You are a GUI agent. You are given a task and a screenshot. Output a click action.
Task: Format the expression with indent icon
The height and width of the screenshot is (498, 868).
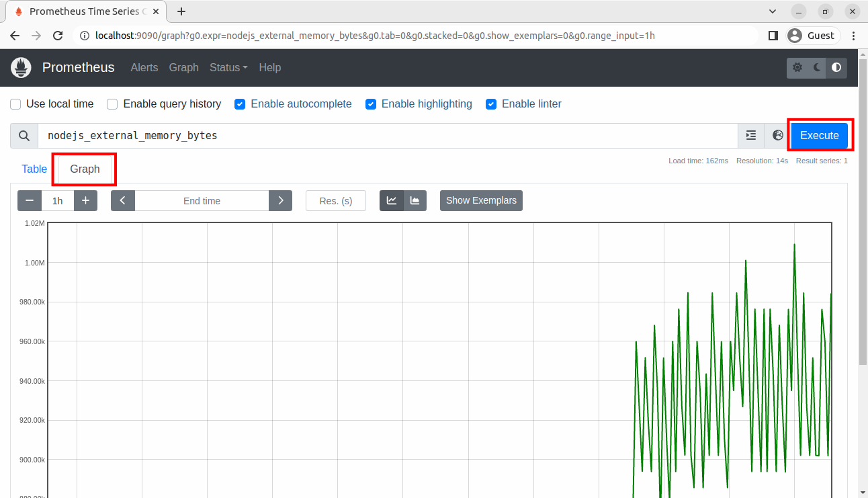point(751,136)
